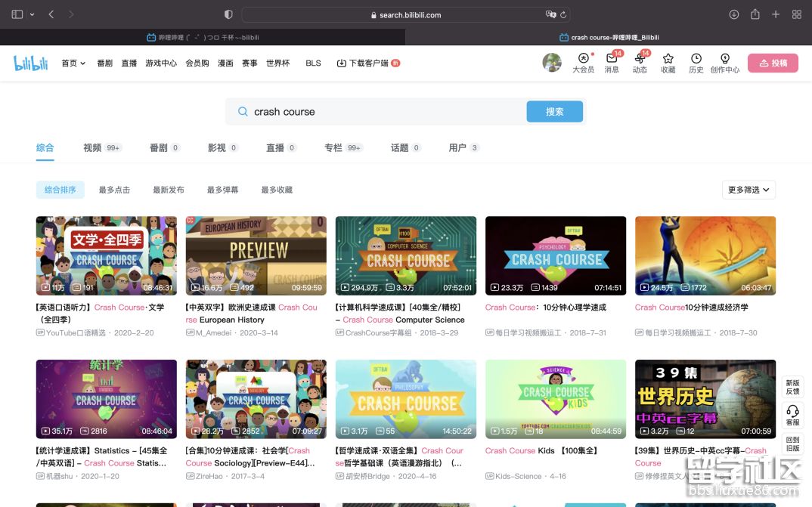Open the 创作中心 lightbulb icon
This screenshot has height=507, width=812.
[724, 59]
